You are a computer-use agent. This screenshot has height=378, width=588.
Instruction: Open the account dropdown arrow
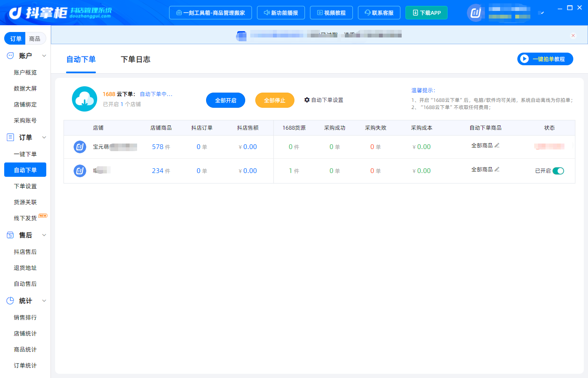[x=542, y=13]
